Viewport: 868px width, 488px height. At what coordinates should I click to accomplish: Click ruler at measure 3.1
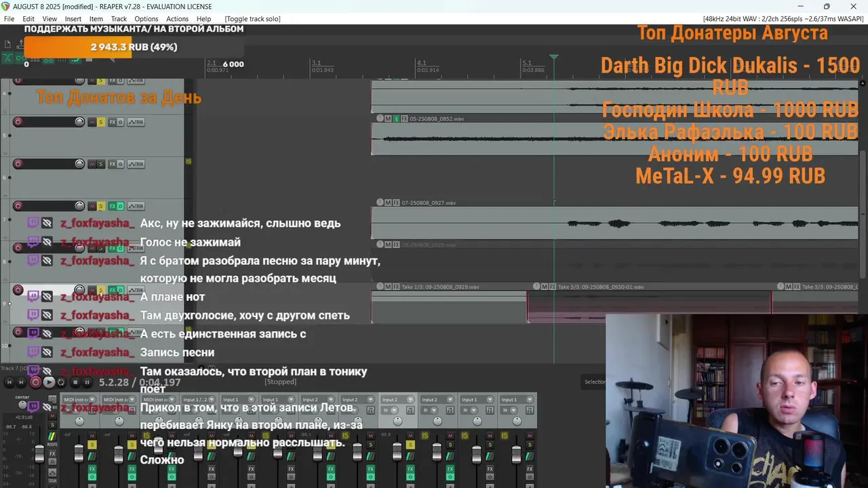pos(316,62)
